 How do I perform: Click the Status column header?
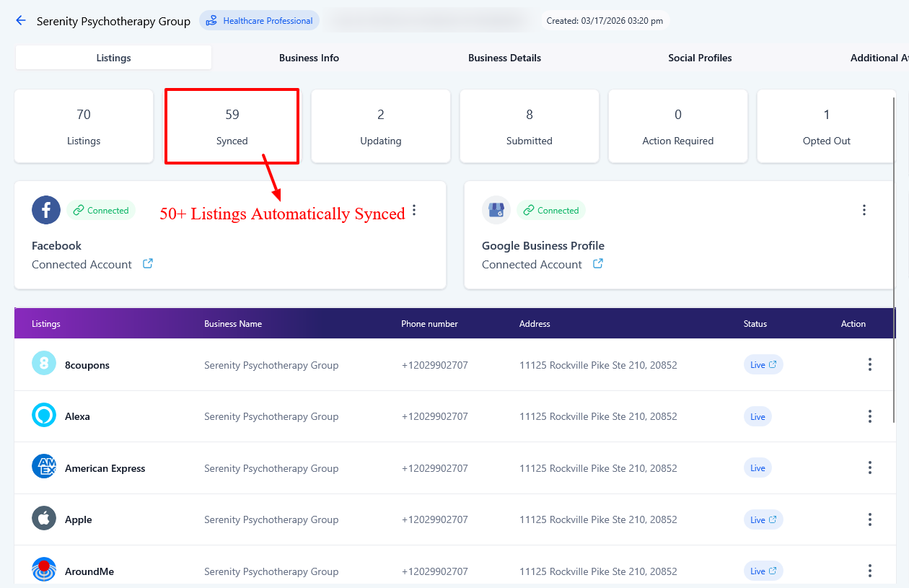[x=755, y=324]
